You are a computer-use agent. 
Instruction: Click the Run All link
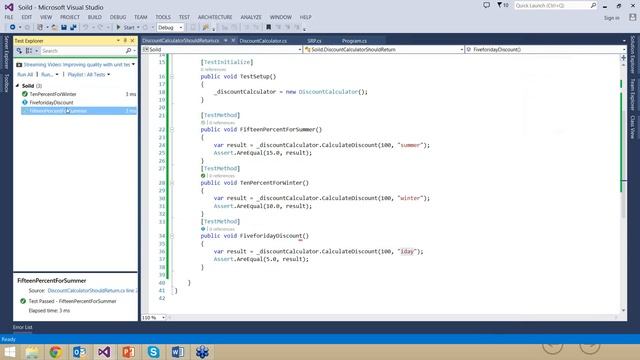pyautogui.click(x=25, y=75)
